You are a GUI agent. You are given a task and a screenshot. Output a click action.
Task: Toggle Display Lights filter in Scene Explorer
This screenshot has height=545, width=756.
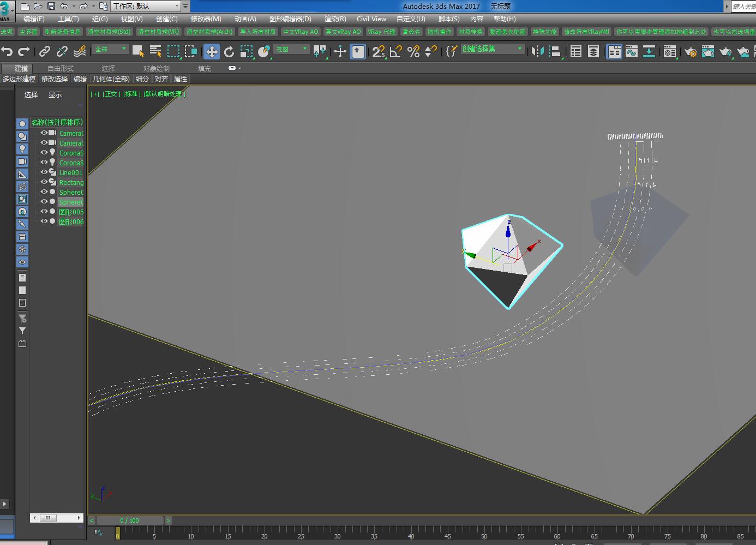(x=22, y=148)
